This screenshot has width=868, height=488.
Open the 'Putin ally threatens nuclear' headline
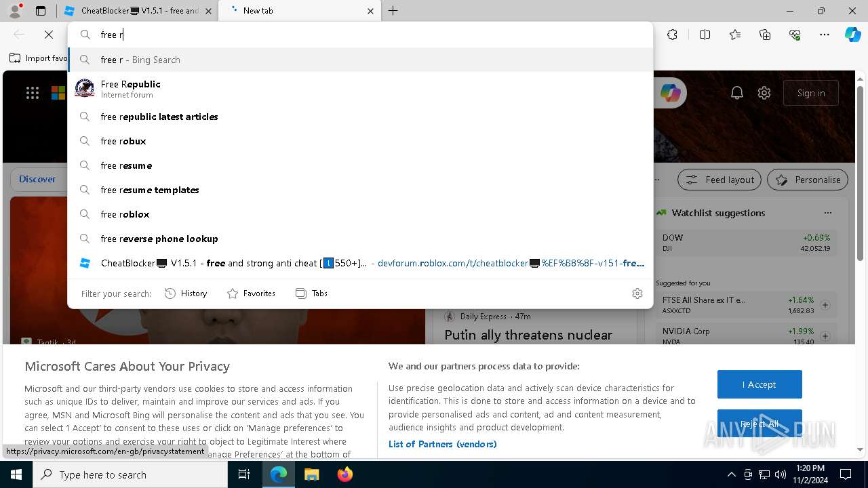tap(528, 335)
